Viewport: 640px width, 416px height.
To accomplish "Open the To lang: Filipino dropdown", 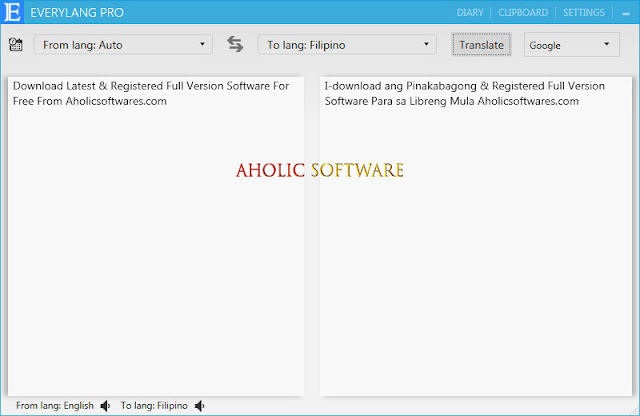I will coord(347,44).
